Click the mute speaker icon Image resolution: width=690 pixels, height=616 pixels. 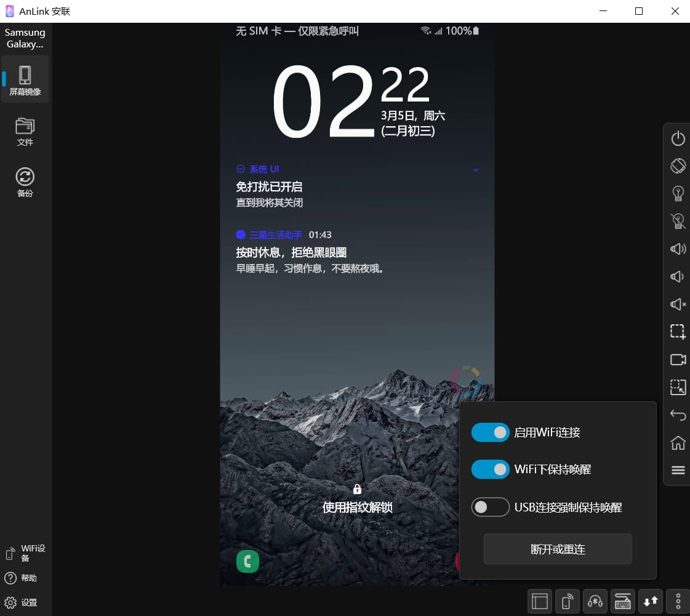tap(678, 304)
